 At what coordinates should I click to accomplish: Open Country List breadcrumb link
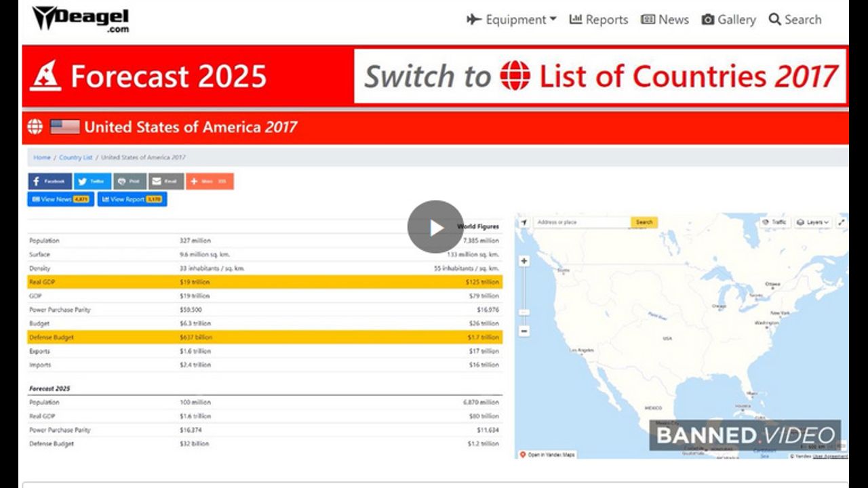75,157
